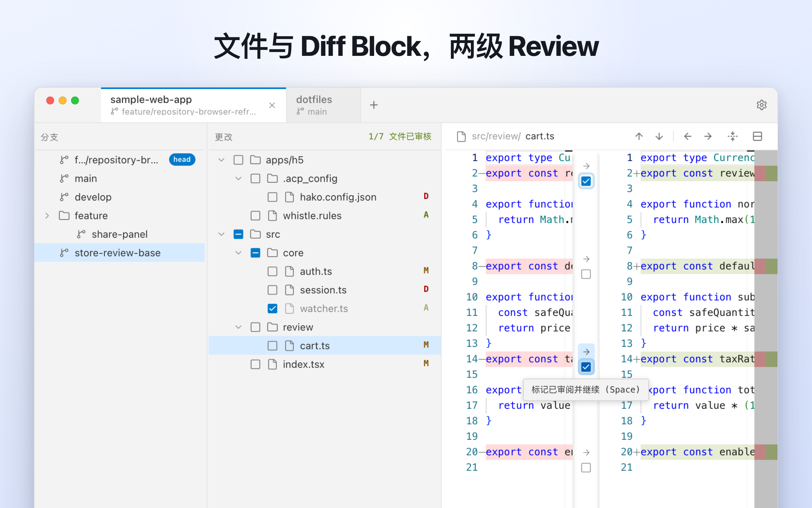Click line 14 change marker in overview ruler

click(x=766, y=359)
